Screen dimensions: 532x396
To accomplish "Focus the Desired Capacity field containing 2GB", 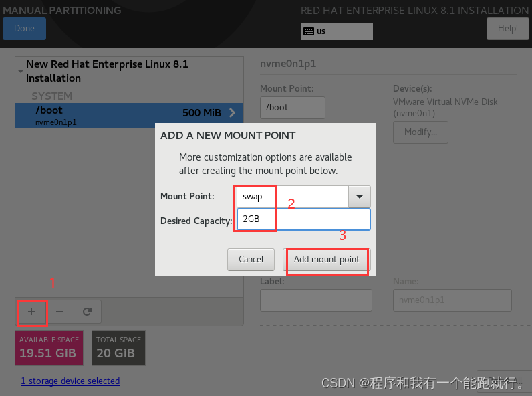I will 303,219.
